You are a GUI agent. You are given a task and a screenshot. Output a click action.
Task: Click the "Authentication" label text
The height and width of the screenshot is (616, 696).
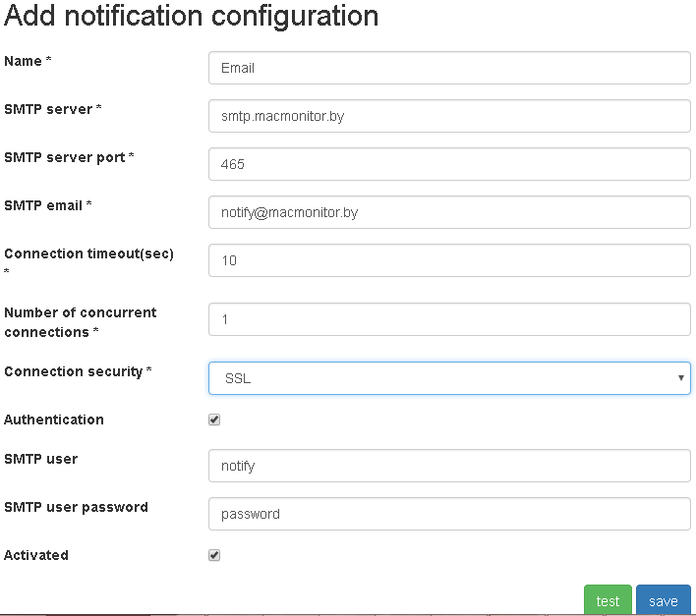point(54,420)
